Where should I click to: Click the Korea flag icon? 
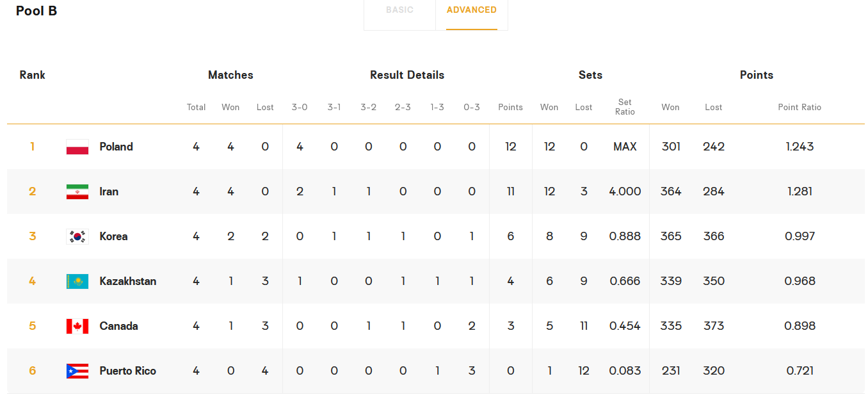point(77,236)
